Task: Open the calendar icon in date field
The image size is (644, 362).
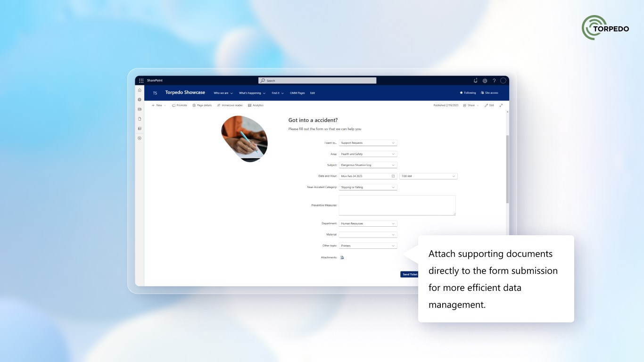Action: click(x=393, y=176)
